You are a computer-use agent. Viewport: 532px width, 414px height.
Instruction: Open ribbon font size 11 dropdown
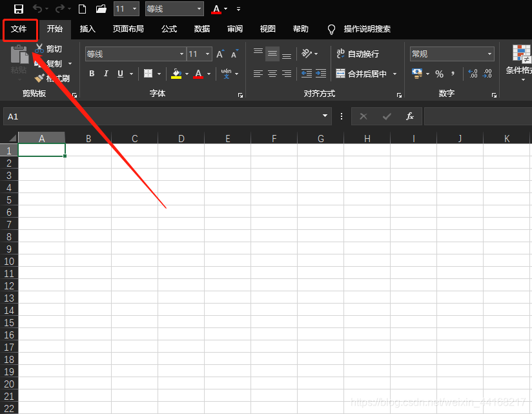[x=208, y=54]
